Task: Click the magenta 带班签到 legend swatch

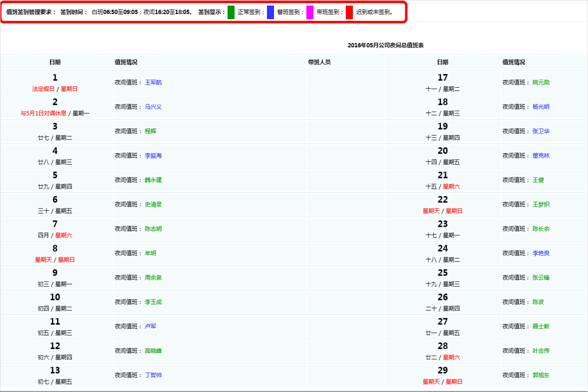Action: pos(310,12)
